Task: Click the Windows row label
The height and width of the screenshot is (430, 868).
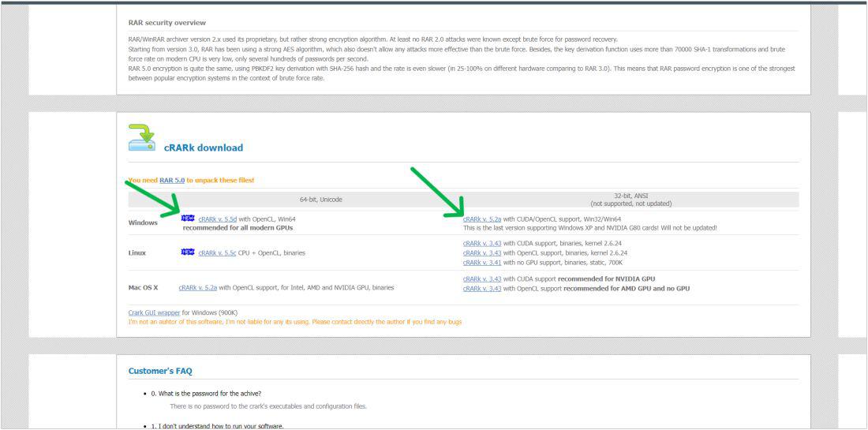Action: pyautogui.click(x=143, y=223)
